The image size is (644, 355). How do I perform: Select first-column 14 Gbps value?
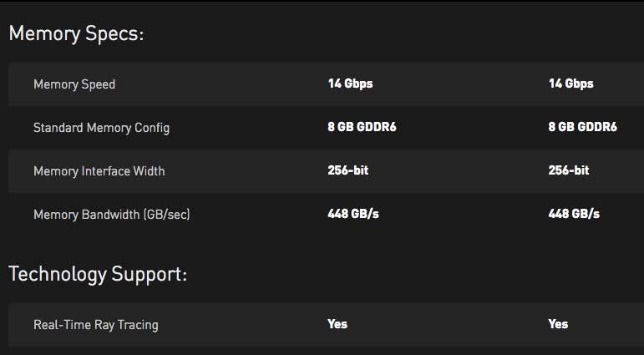click(x=350, y=84)
